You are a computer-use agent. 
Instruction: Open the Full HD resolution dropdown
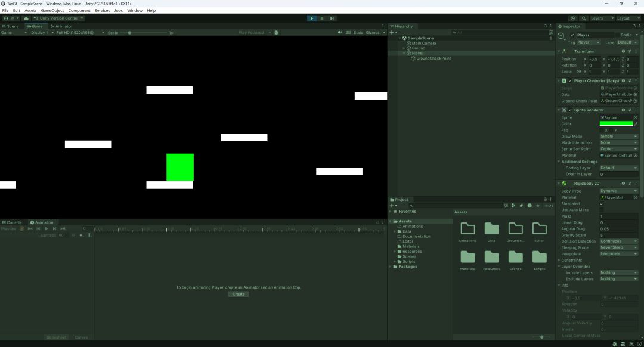click(x=80, y=32)
